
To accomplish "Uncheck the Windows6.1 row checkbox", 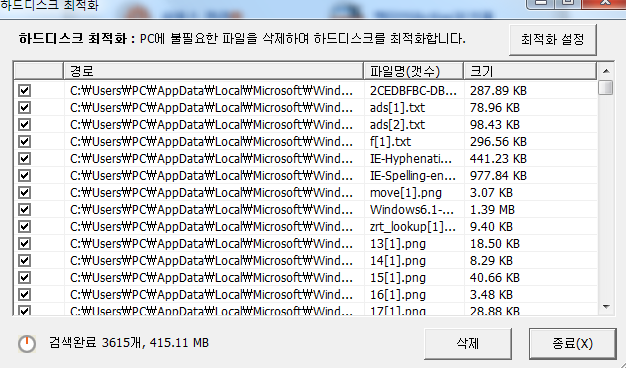I will click(x=24, y=210).
